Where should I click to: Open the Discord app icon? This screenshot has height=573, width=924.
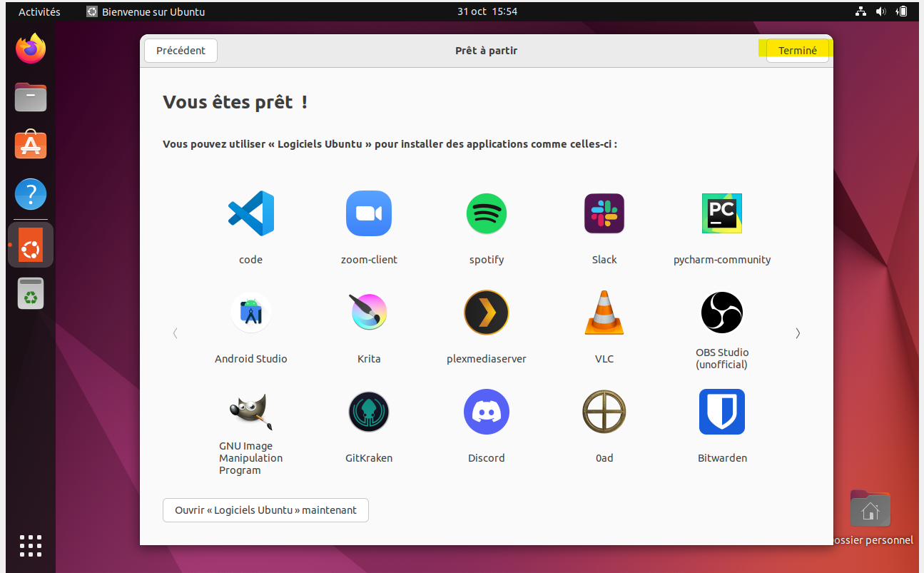click(487, 412)
